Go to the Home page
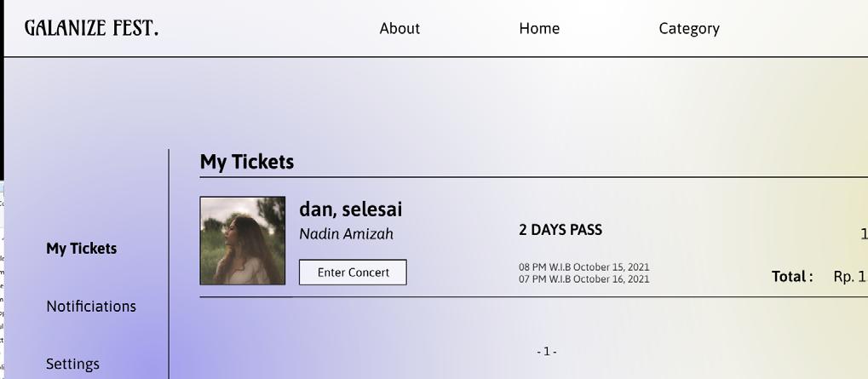This screenshot has height=379, width=868. (539, 28)
